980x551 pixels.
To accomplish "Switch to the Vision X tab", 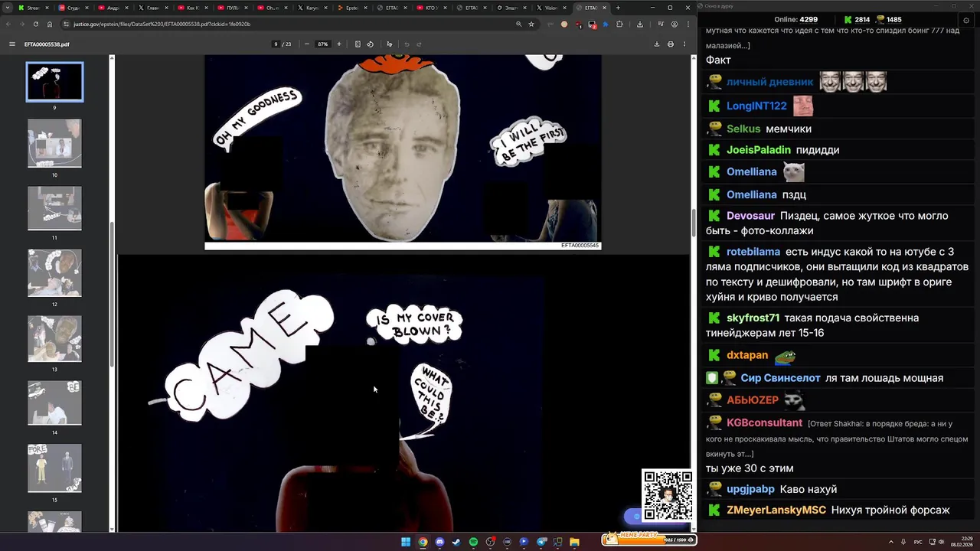I will [x=550, y=8].
